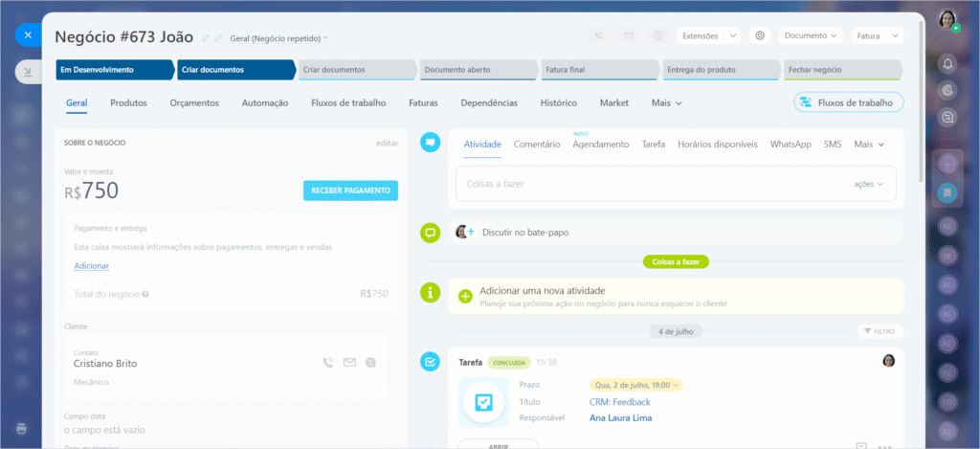Expand the deadline dropdown Qua, 2 de julho
The height and width of the screenshot is (449, 980).
[x=635, y=385]
